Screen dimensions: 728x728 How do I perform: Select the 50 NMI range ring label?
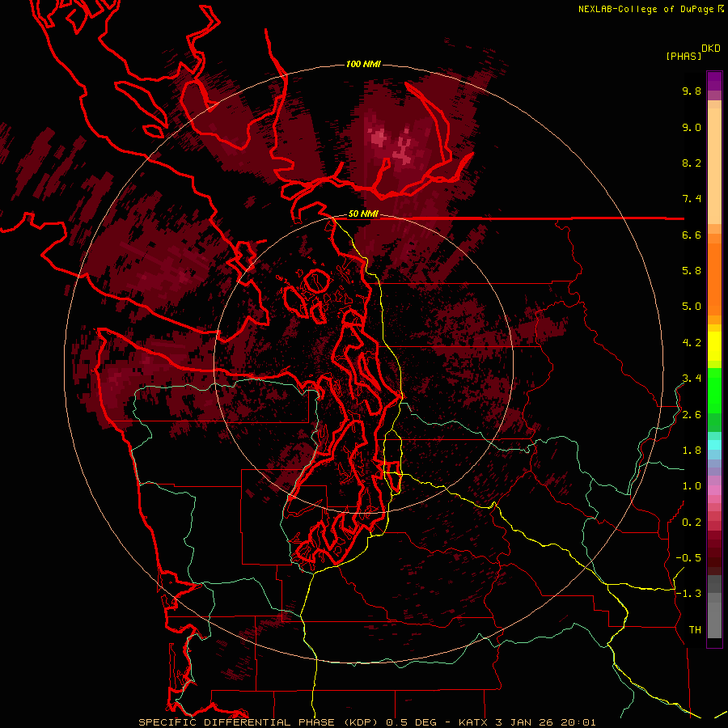[363, 214]
